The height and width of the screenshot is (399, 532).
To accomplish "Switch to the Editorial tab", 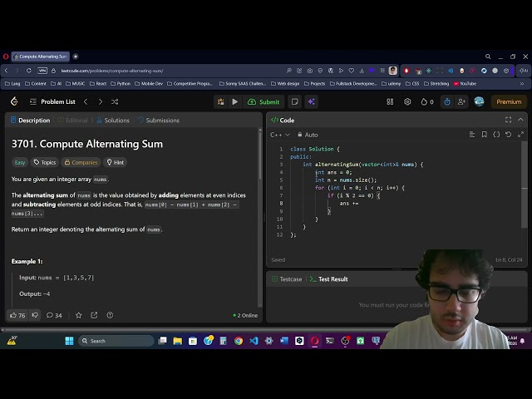I will (72, 120).
